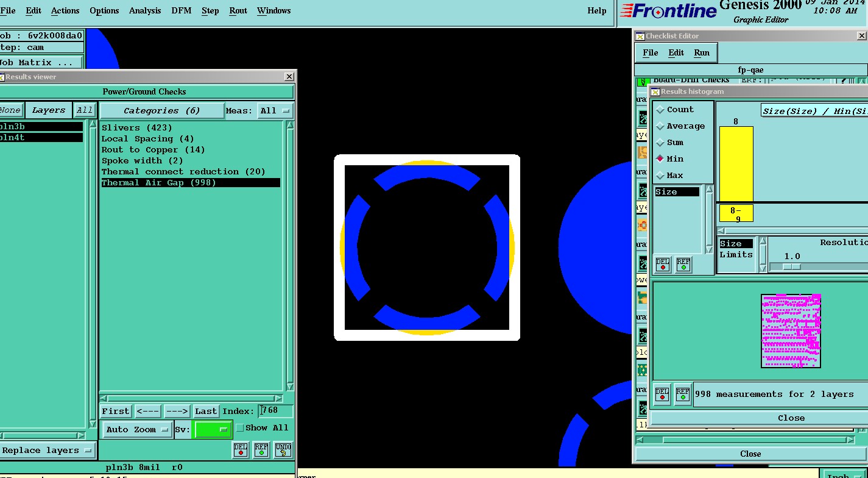Open the Windows menu
Screen dimensions: 868x478
click(x=273, y=10)
